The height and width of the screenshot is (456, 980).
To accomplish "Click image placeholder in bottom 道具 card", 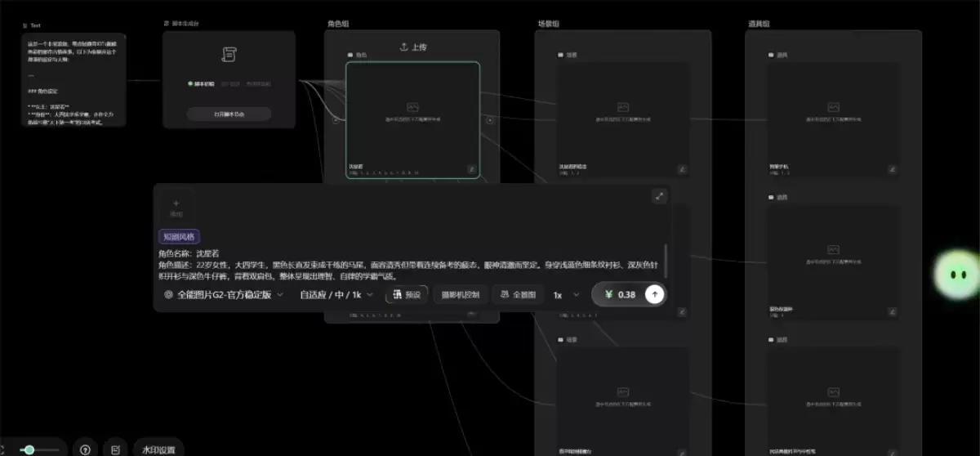I will pyautogui.click(x=833, y=392).
